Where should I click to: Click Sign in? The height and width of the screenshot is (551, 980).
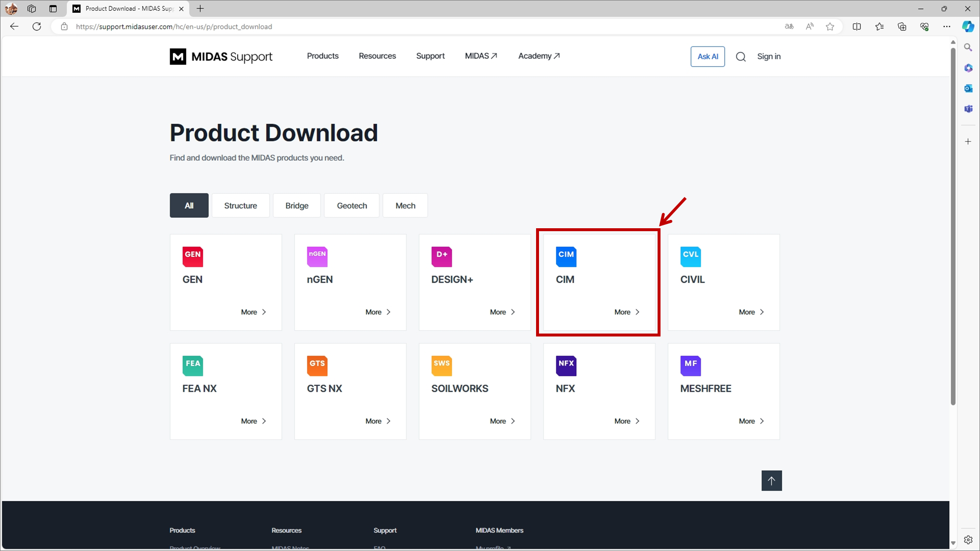coord(769,57)
